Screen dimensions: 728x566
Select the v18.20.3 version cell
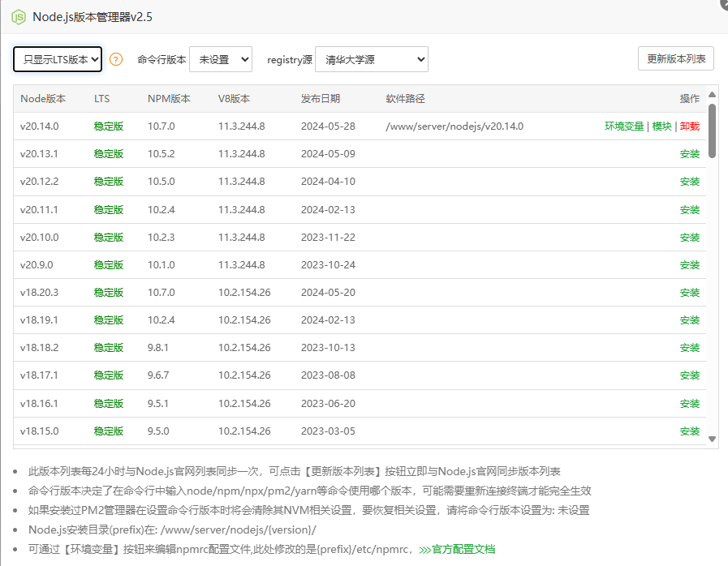[40, 292]
